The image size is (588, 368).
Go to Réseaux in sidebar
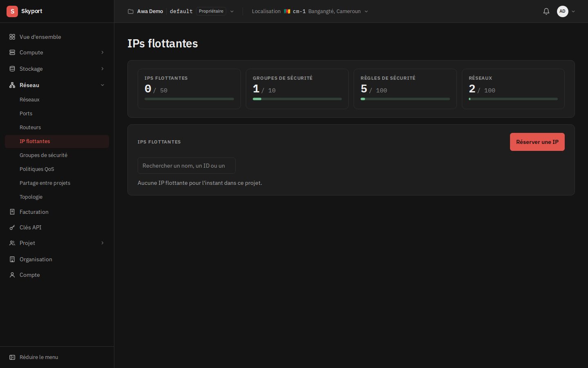click(57, 99)
